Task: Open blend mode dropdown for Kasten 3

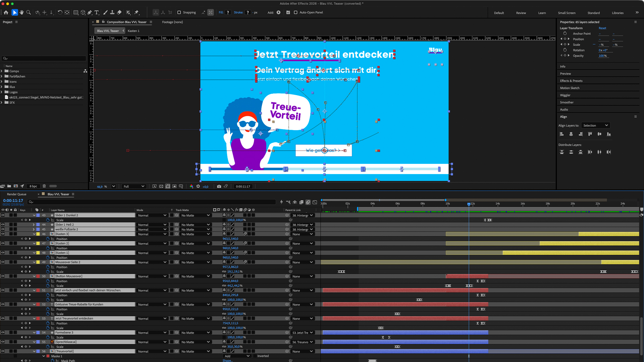Action: [152, 234]
